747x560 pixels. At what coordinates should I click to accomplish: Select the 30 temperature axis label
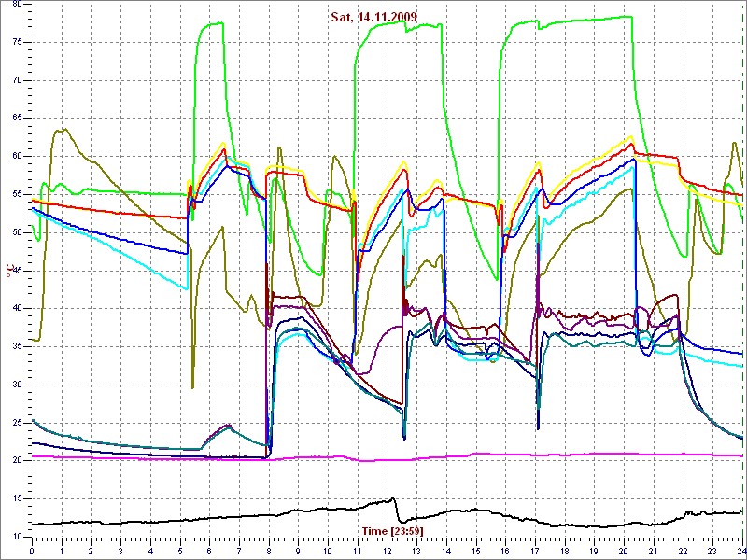16,385
